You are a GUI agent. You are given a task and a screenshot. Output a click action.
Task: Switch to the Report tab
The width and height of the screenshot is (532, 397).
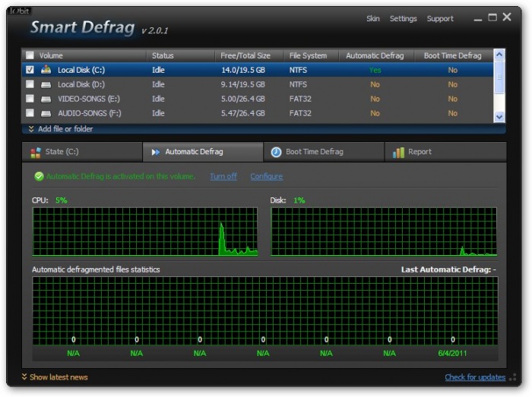tap(445, 152)
